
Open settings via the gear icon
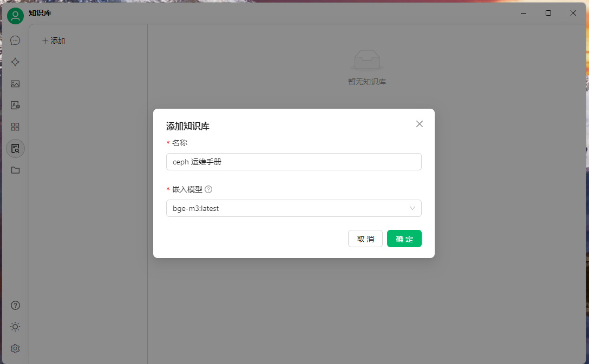[15, 349]
